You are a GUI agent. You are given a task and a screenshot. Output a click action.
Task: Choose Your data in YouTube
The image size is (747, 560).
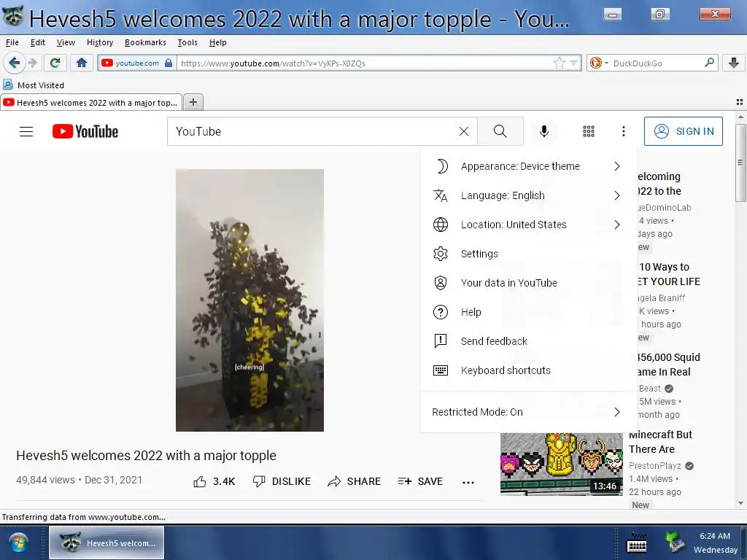pyautogui.click(x=529, y=283)
